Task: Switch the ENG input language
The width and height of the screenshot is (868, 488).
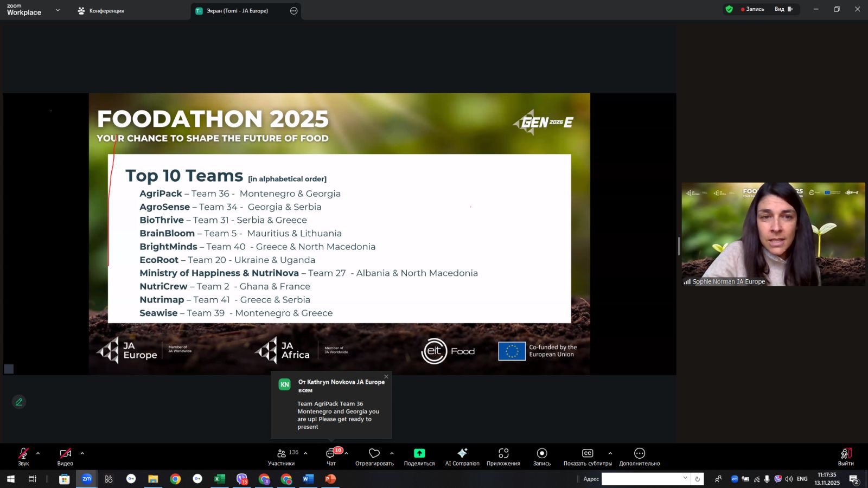Action: point(802,479)
